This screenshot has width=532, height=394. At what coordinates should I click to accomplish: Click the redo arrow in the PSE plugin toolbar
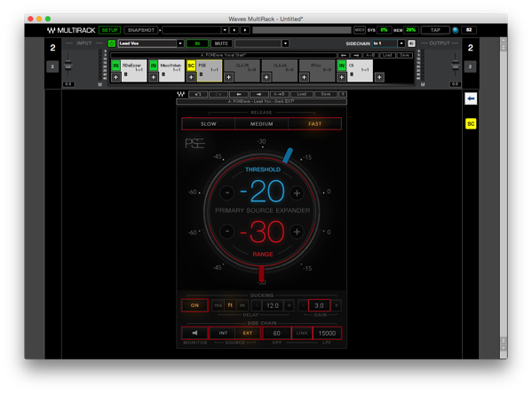point(218,94)
